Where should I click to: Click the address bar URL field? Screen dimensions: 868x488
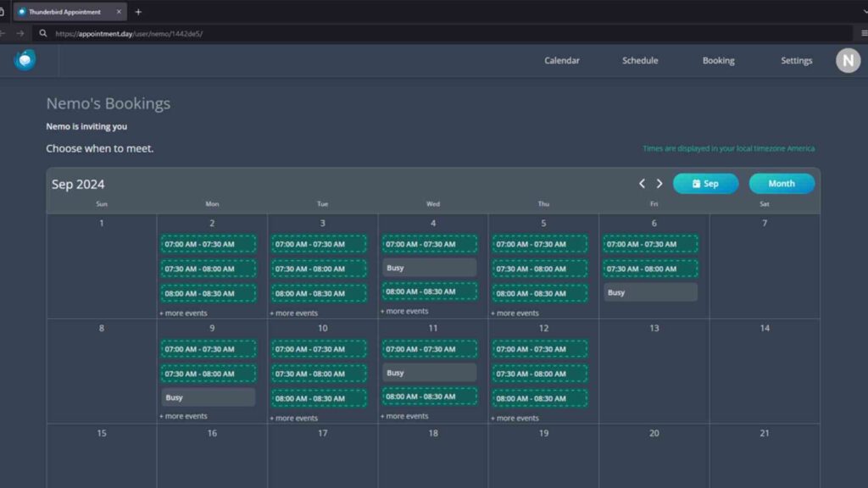442,33
